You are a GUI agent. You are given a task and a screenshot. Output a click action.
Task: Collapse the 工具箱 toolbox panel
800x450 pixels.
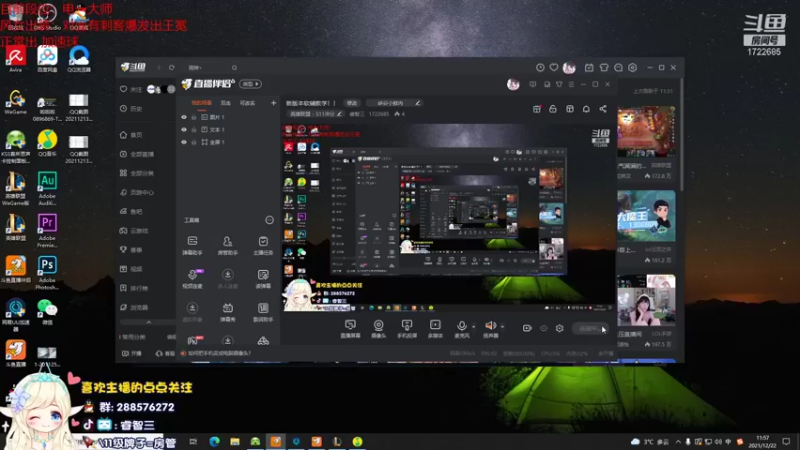269,220
